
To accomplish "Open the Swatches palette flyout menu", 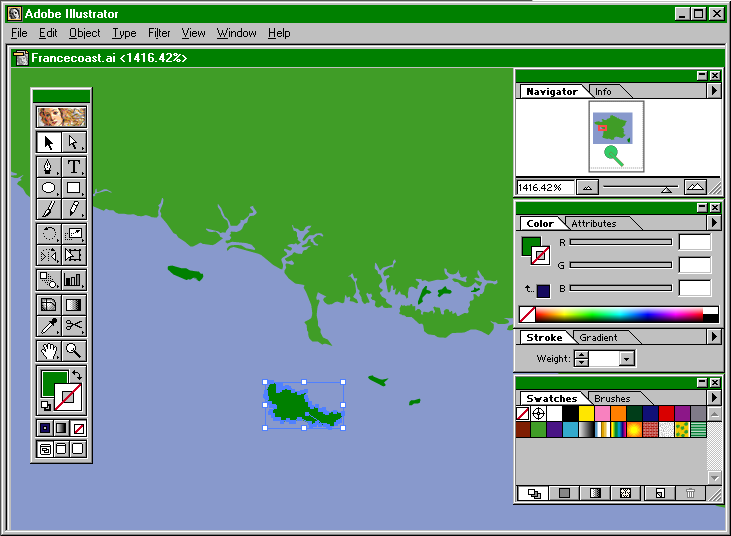I will click(714, 398).
